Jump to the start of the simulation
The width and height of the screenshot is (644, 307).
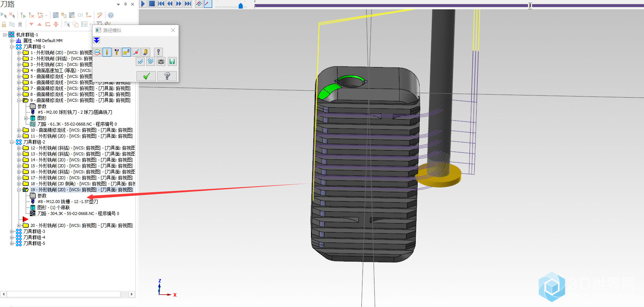161,4
